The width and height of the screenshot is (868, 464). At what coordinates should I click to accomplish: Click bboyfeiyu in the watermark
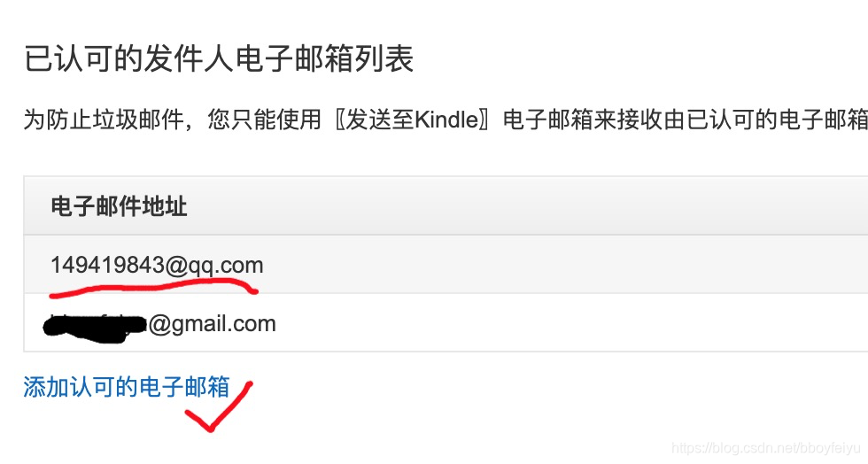coord(833,448)
